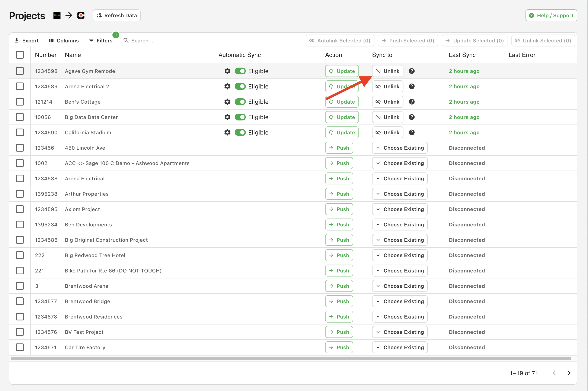Click the Help / Support tab
588x391 pixels.
click(551, 15)
